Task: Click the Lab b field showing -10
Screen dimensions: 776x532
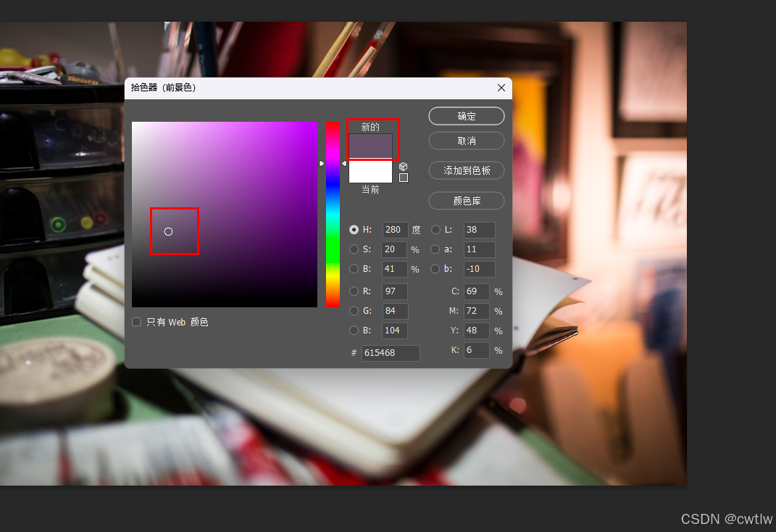Action: point(479,269)
